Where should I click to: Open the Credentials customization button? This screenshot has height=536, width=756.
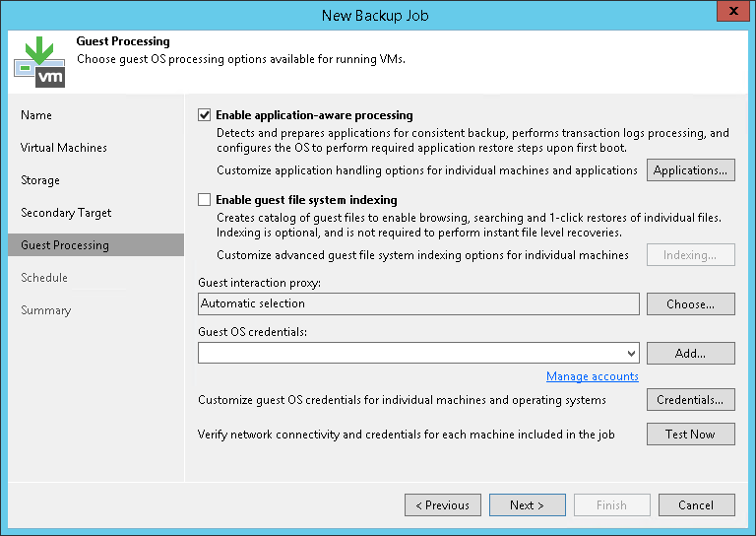690,400
